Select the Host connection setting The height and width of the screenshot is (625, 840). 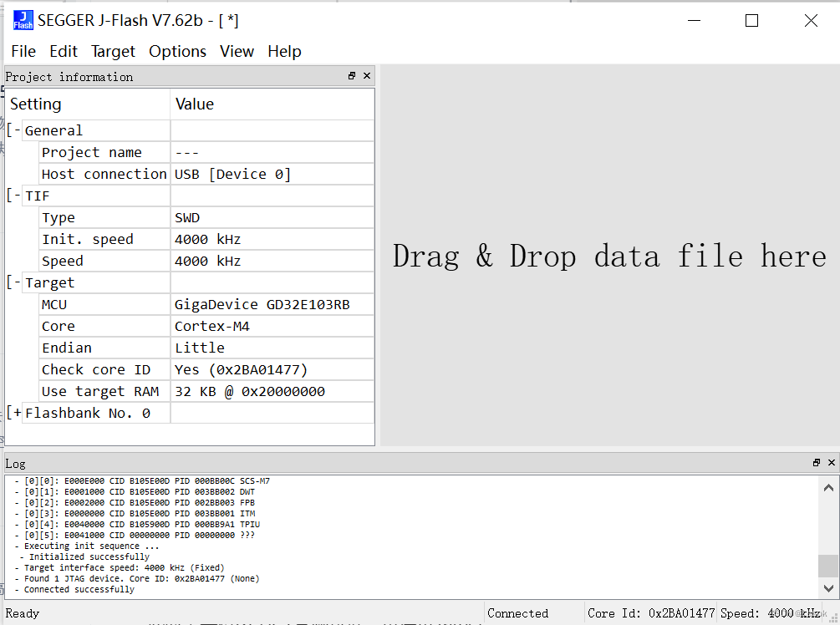click(x=104, y=174)
